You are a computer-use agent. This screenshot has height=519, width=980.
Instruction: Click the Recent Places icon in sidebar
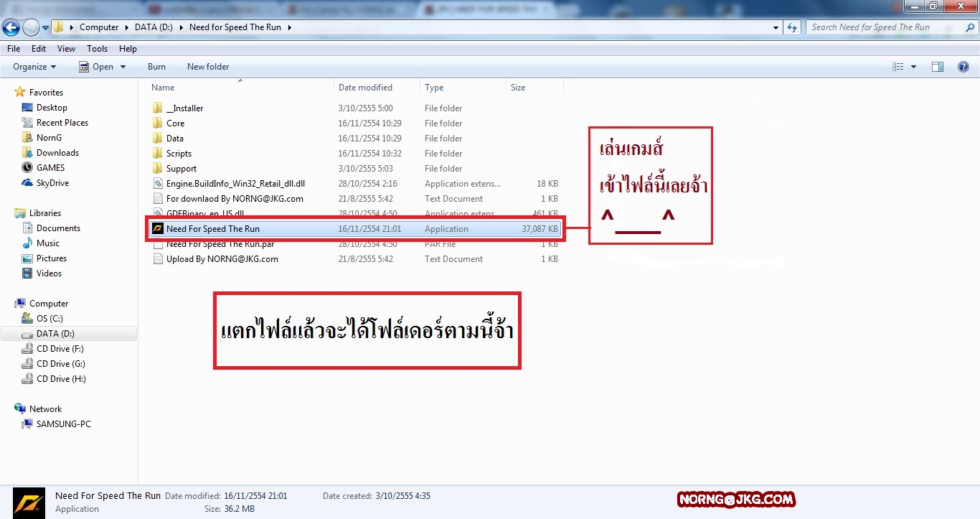(27, 123)
